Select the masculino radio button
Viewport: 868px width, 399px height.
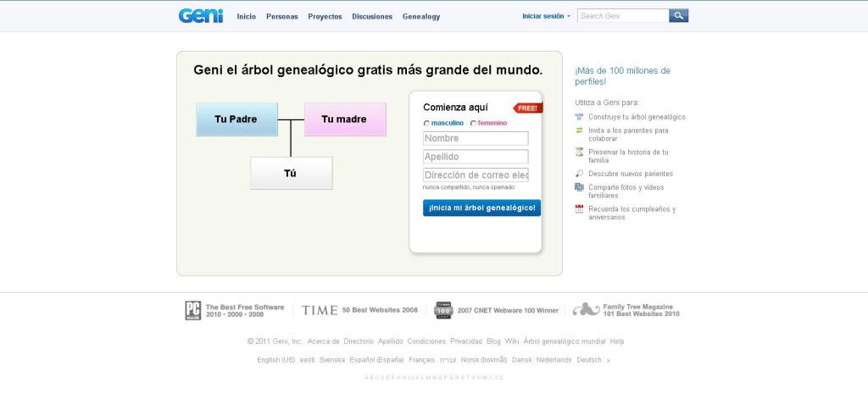click(426, 124)
